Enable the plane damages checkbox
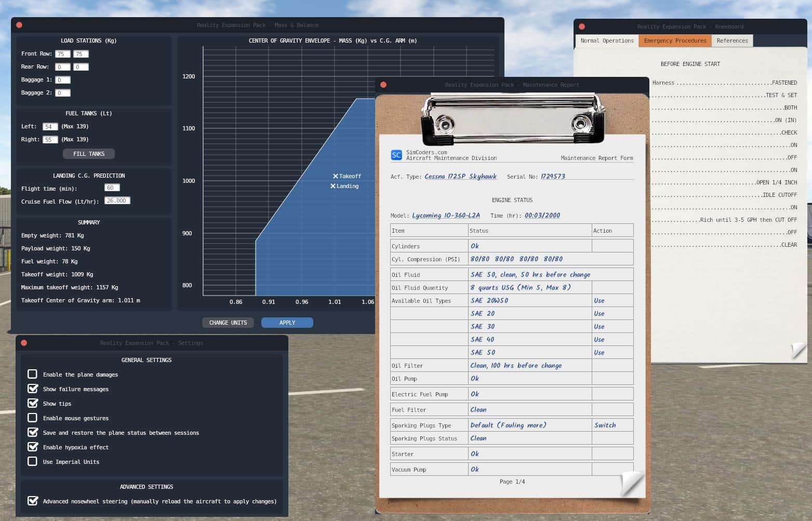This screenshot has width=812, height=521. point(33,374)
